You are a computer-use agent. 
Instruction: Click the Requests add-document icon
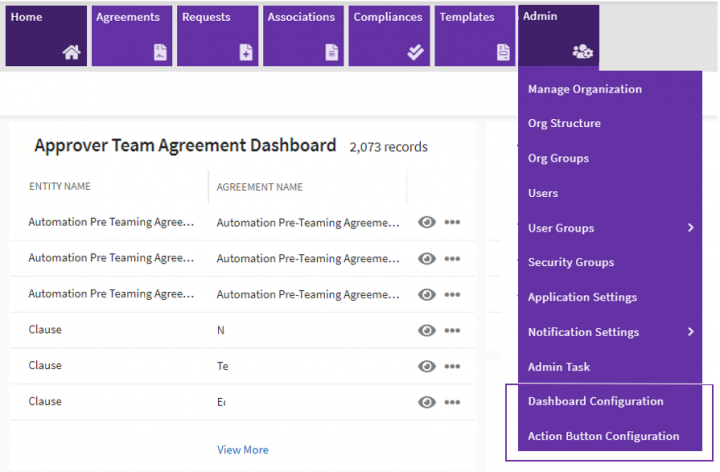pyautogui.click(x=246, y=53)
